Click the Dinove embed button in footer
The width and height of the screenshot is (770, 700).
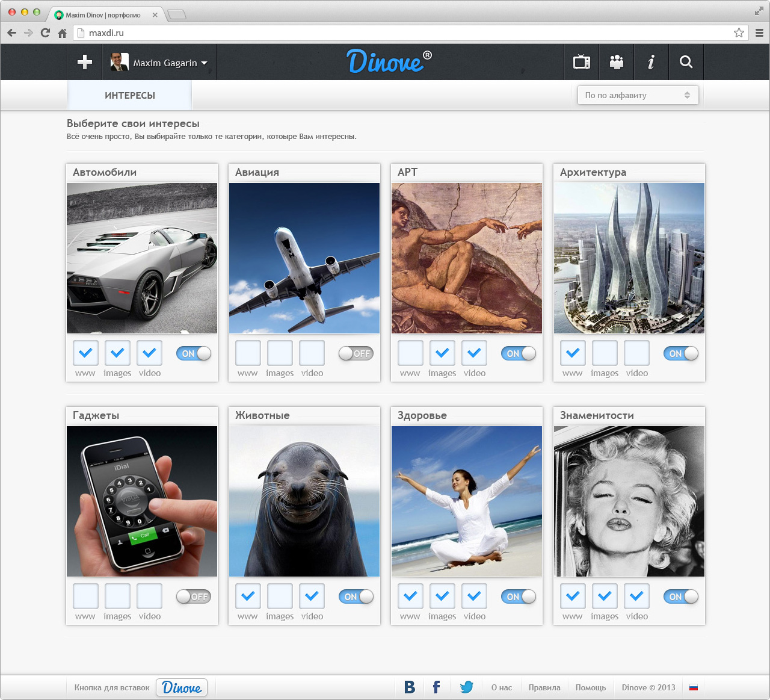(182, 687)
